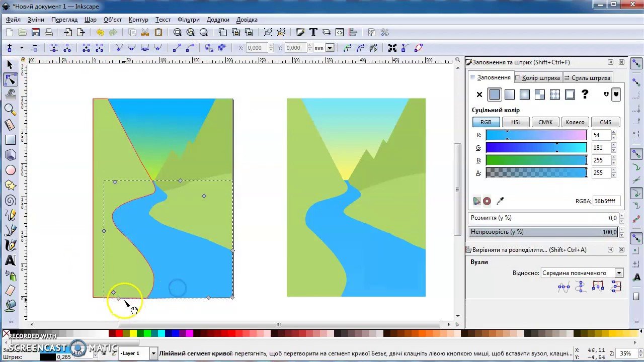Screen dimensions: 644x362
Task: Activate the Spiral tool
Action: pos(10,201)
